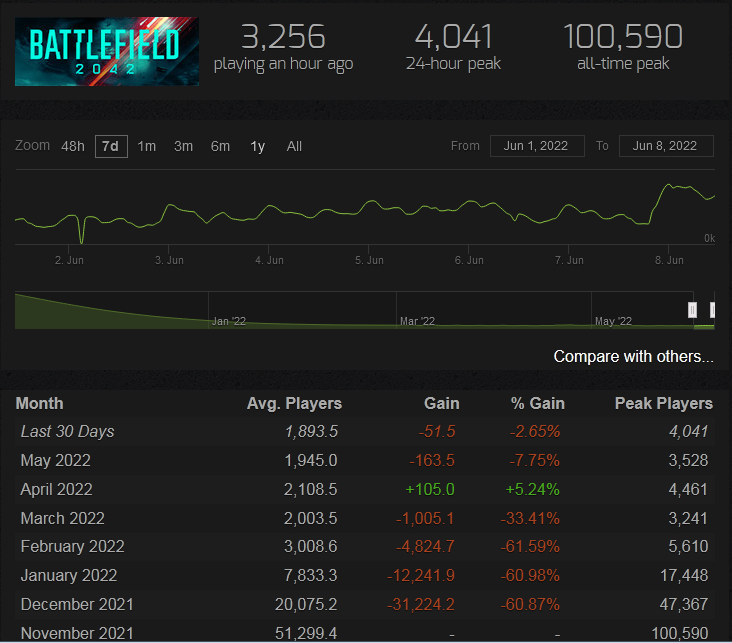Click the 17,448 peak players value

(x=684, y=576)
